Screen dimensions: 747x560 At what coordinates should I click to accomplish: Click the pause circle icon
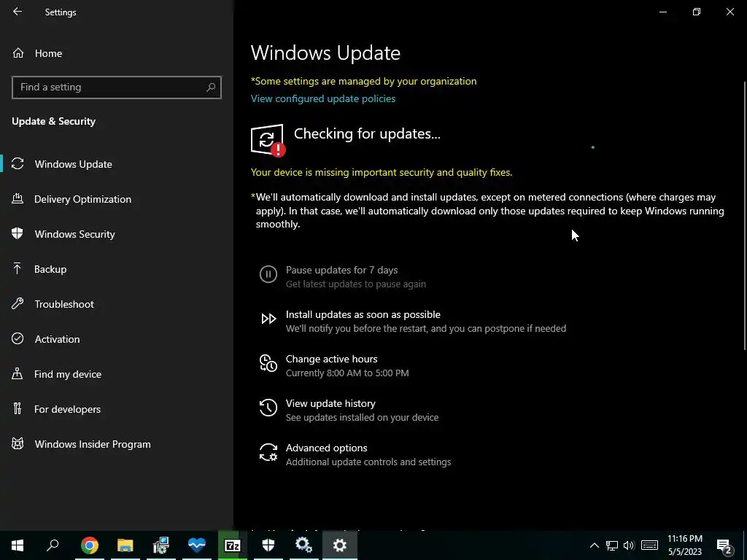pos(268,274)
